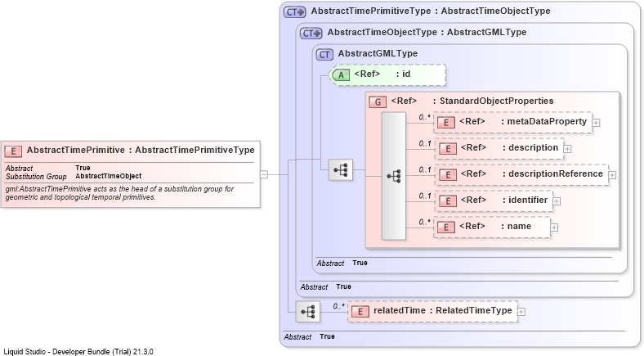Viewport: 644px width, 356px height.
Task: Click the E icon of relatedTime element
Action: (x=360, y=312)
